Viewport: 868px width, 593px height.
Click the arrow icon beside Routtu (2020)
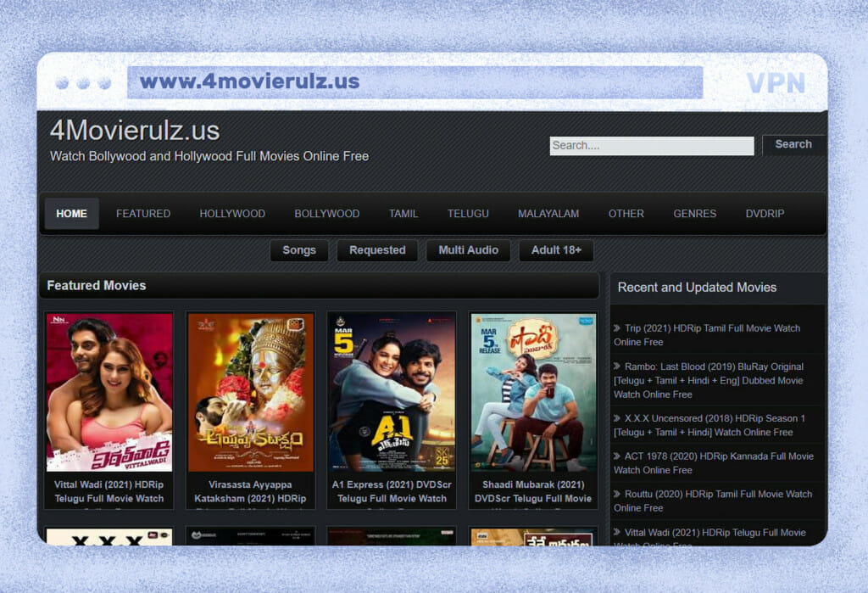point(617,494)
